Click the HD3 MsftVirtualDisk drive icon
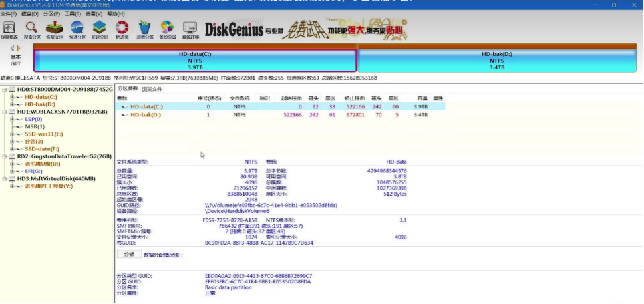The width and height of the screenshot is (644, 304). point(11,178)
